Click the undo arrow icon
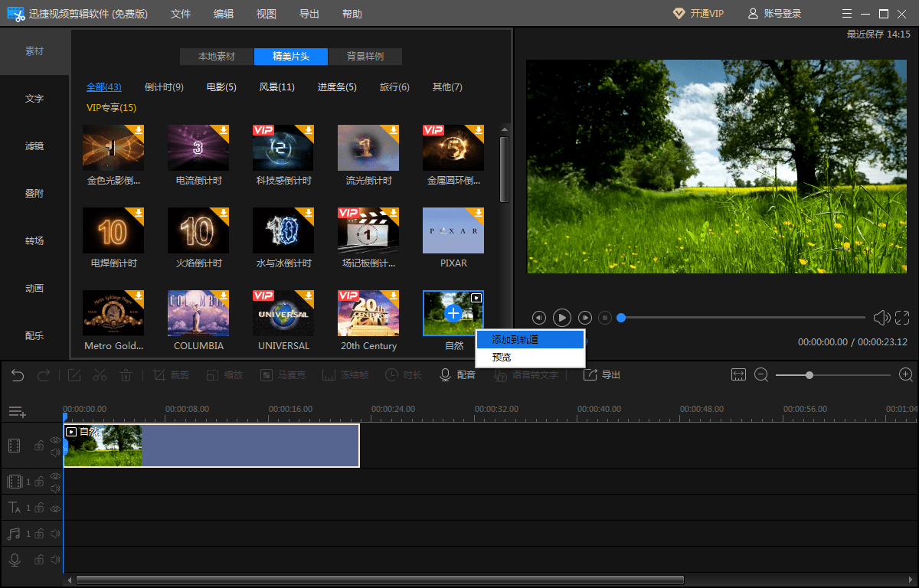 (18, 375)
